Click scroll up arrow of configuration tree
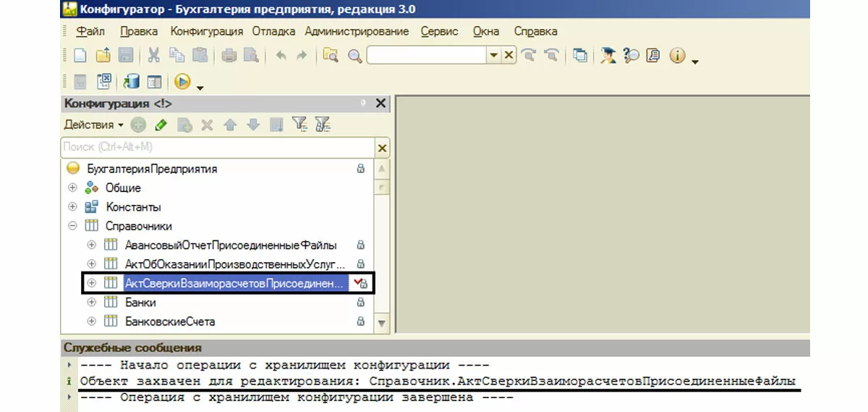The width and height of the screenshot is (868, 412). [382, 169]
